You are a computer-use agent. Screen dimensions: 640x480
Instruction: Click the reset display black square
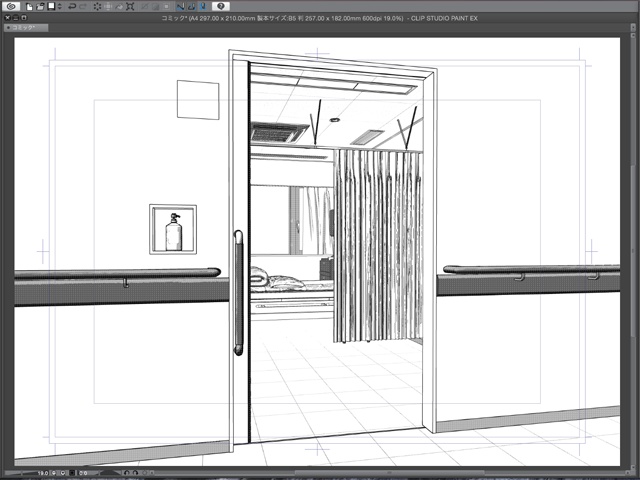[72, 473]
